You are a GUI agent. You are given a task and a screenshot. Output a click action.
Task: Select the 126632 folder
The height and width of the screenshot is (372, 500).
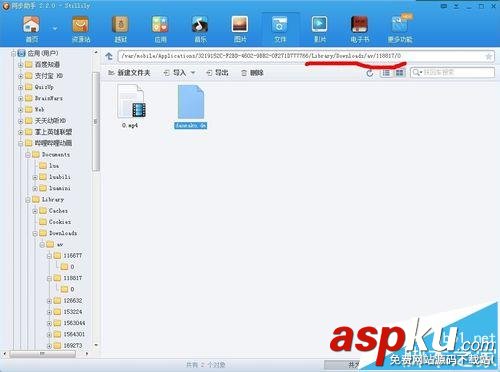68,300
